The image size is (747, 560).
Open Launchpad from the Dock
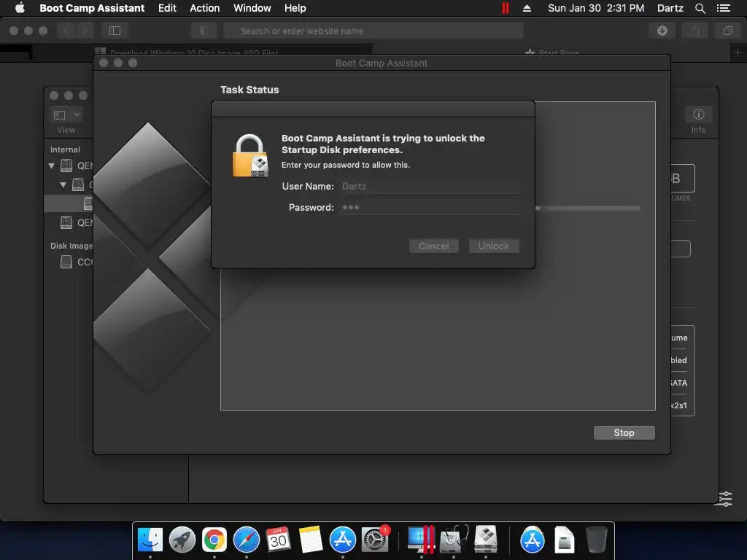pos(182,540)
